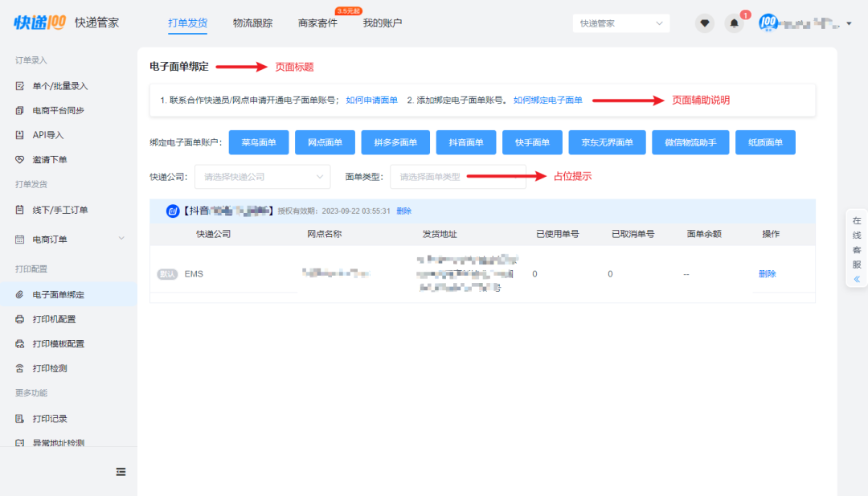Click the 邀请下单 sidebar icon
The height and width of the screenshot is (496, 868).
click(x=20, y=159)
